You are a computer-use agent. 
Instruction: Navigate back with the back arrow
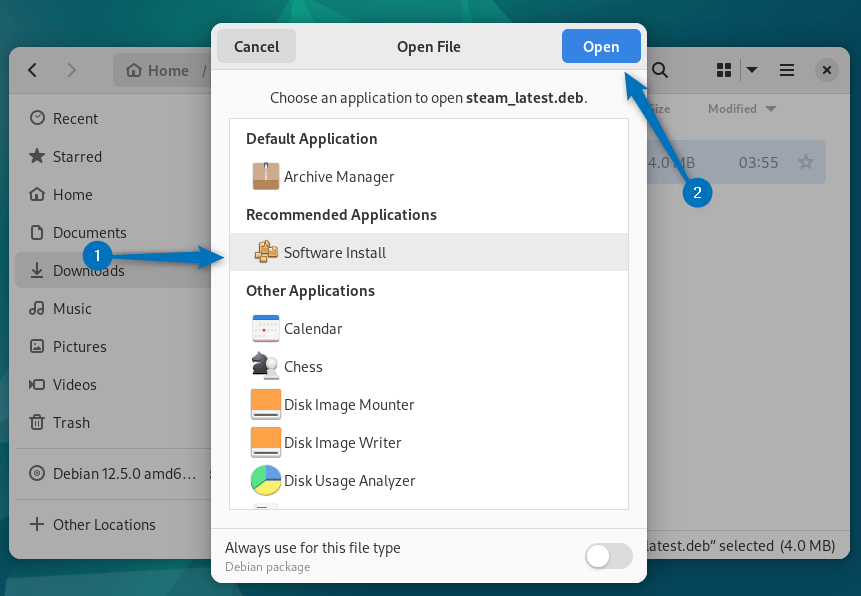point(33,70)
